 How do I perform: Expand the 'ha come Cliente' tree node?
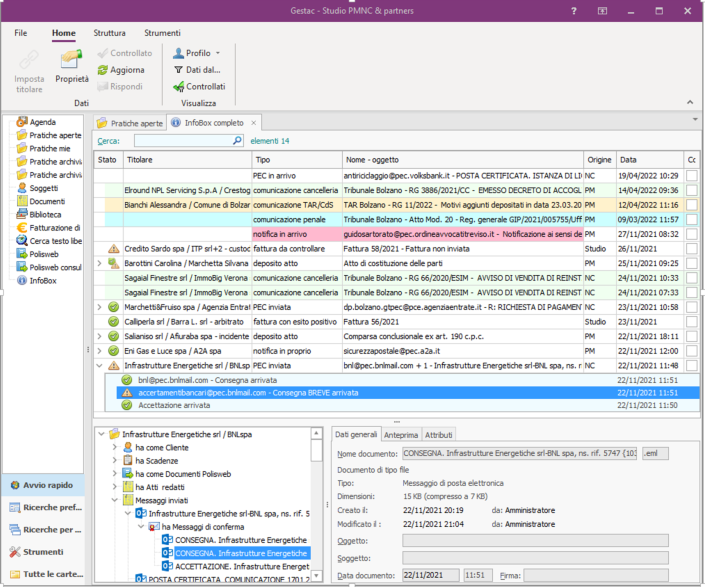tap(114, 447)
